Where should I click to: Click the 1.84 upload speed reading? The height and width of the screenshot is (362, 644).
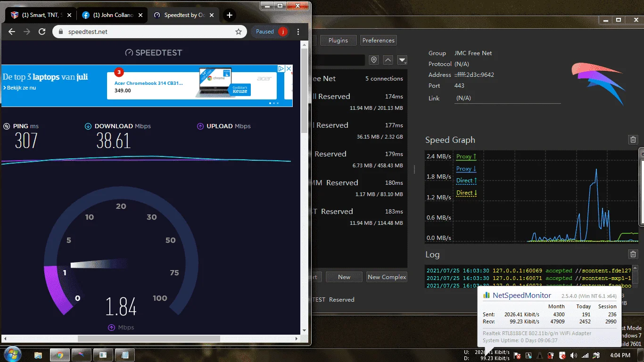tap(121, 306)
